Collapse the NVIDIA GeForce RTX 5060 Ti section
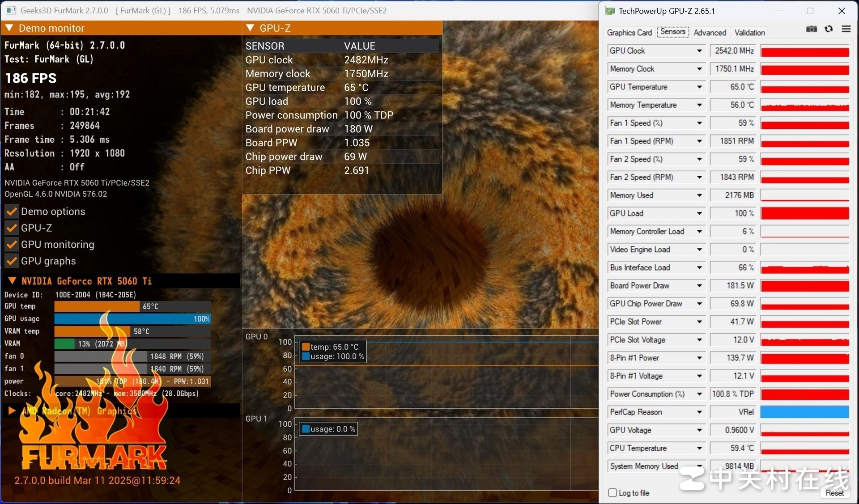 (12, 281)
